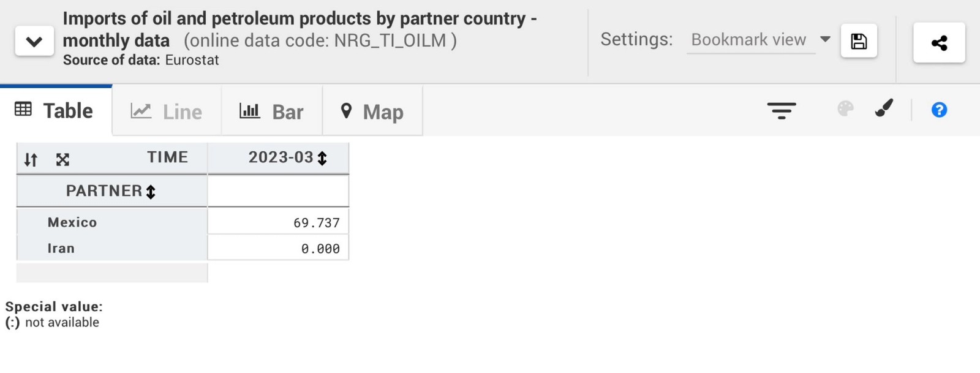The image size is (980, 373).
Task: Switch to the Line chart tab
Action: [167, 111]
